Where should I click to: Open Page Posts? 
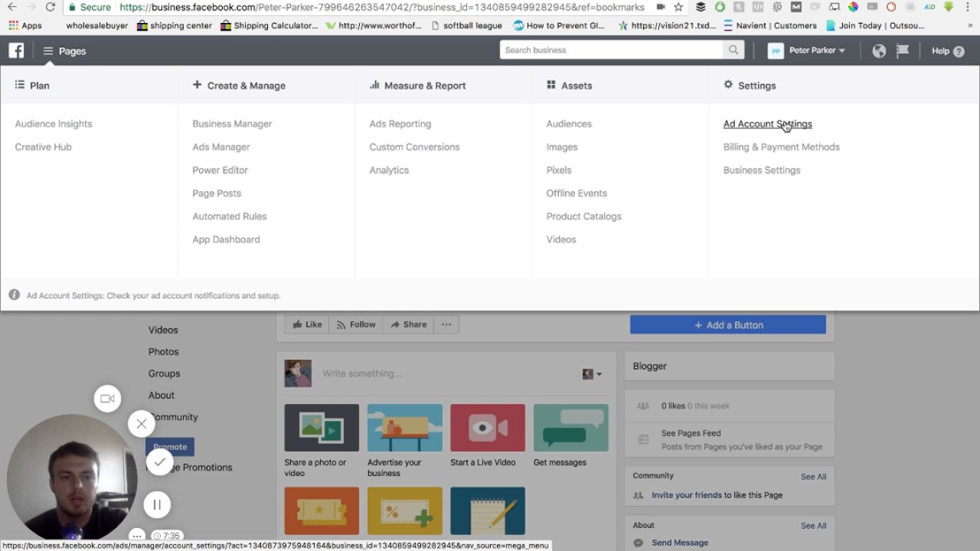point(217,193)
